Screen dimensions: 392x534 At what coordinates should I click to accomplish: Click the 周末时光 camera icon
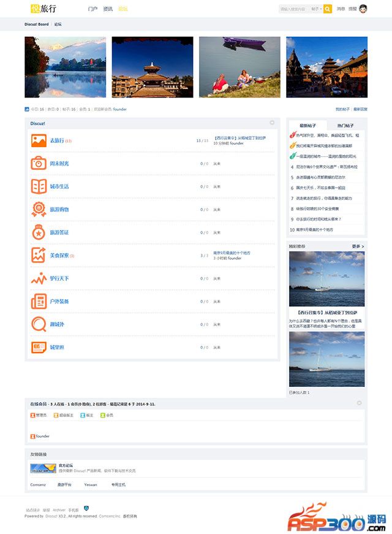pos(39,164)
